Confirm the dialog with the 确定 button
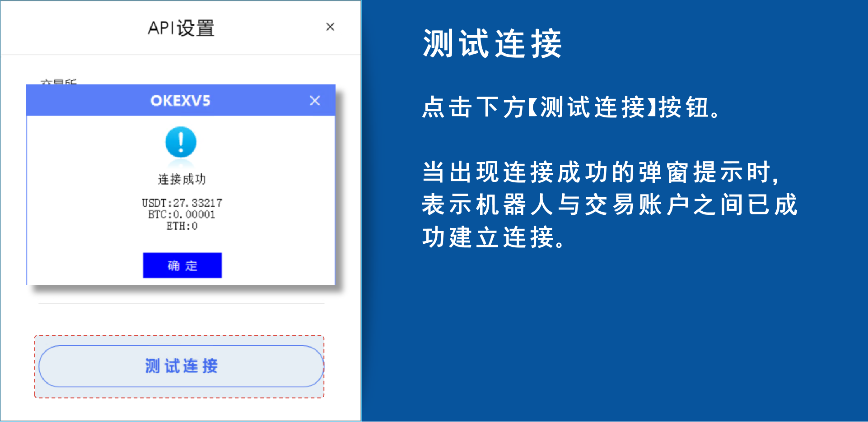 tap(182, 265)
